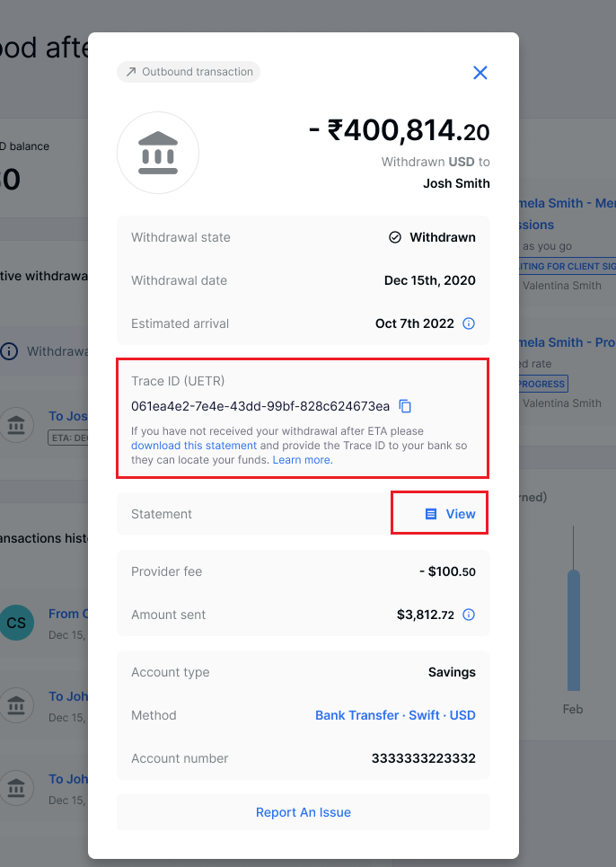Follow the 'download this statement' link
This screenshot has width=616, height=867.
[194, 446]
